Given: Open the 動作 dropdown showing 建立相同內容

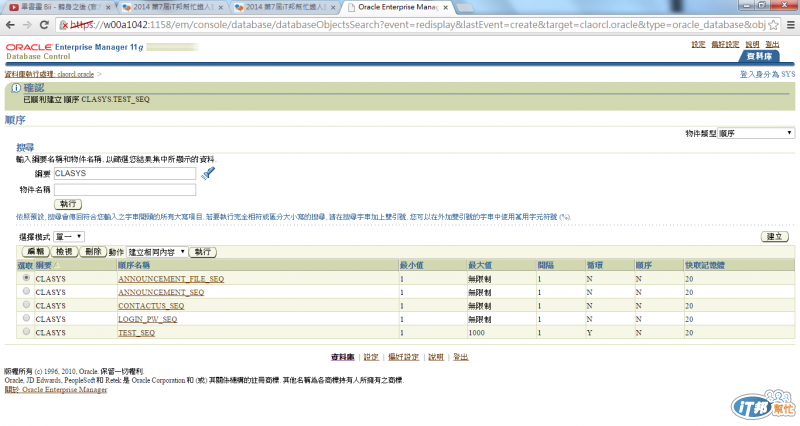Looking at the screenshot, I should (156, 252).
